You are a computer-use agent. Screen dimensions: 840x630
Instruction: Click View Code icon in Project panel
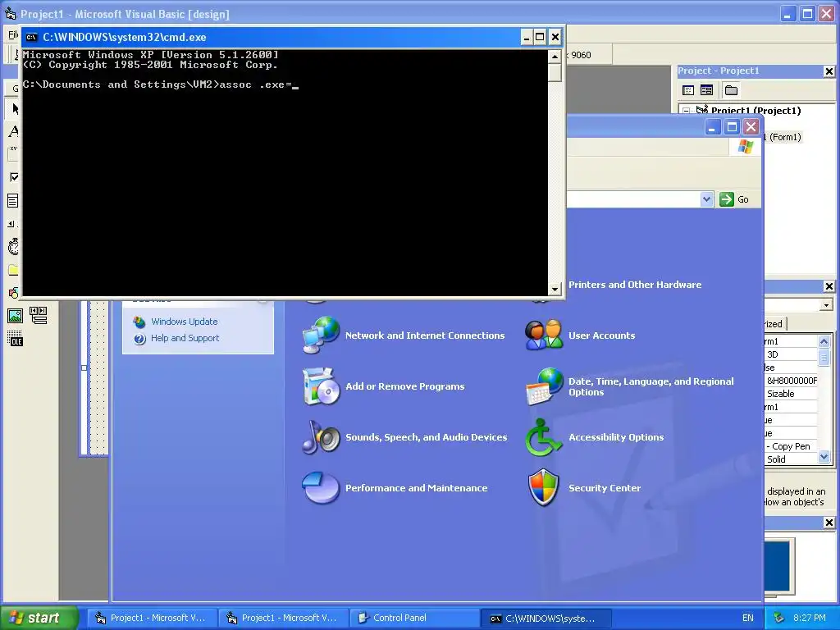(688, 90)
